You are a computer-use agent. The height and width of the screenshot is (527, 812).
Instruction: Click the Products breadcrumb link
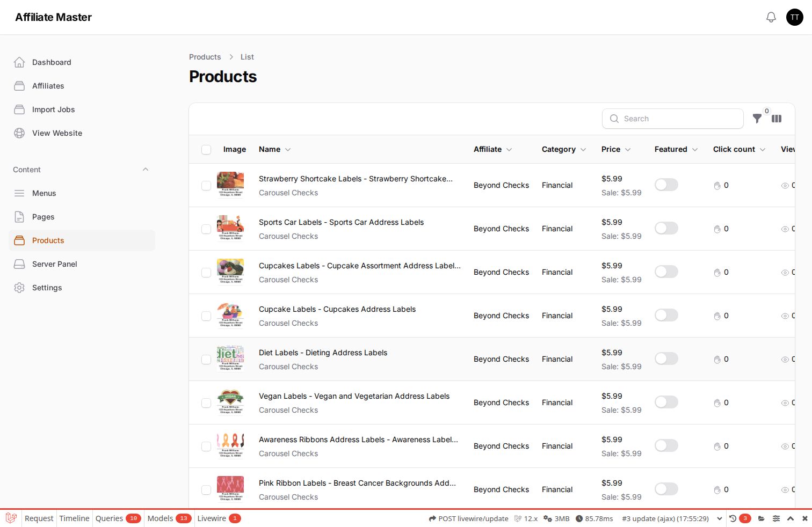(x=205, y=57)
